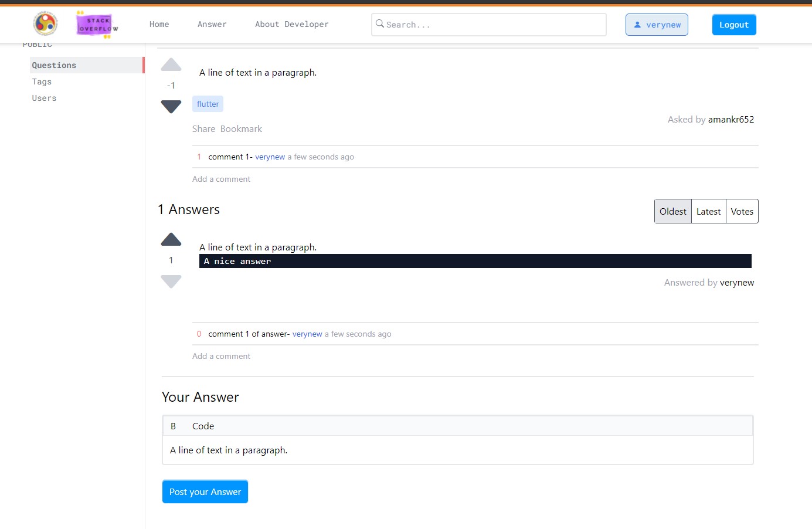Downvote the answer by verynew
This screenshot has width=812, height=529.
[x=171, y=282]
